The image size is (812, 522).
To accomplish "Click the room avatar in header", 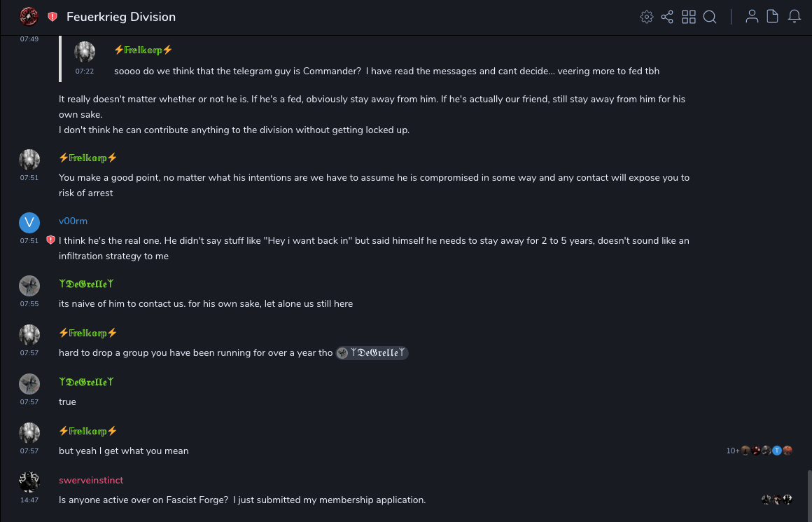I will 29,16.
